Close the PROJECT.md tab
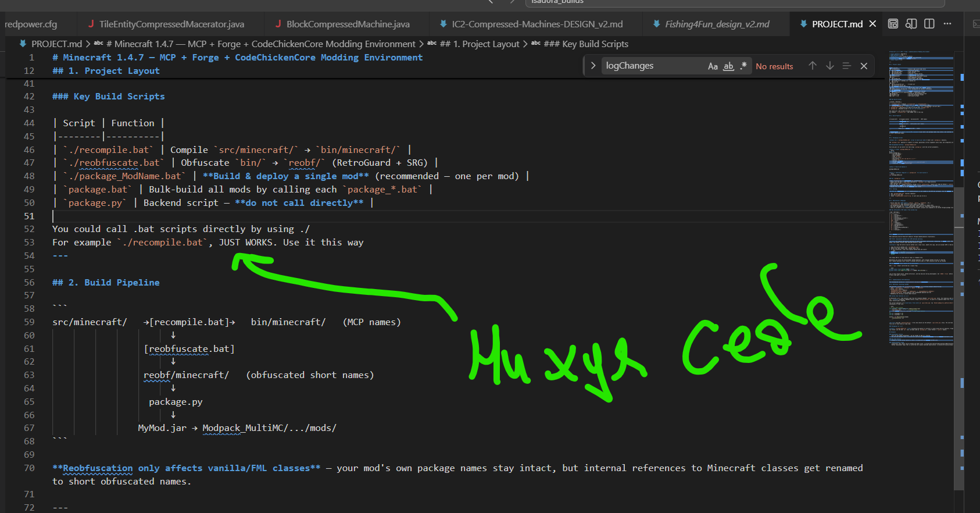 pos(872,24)
